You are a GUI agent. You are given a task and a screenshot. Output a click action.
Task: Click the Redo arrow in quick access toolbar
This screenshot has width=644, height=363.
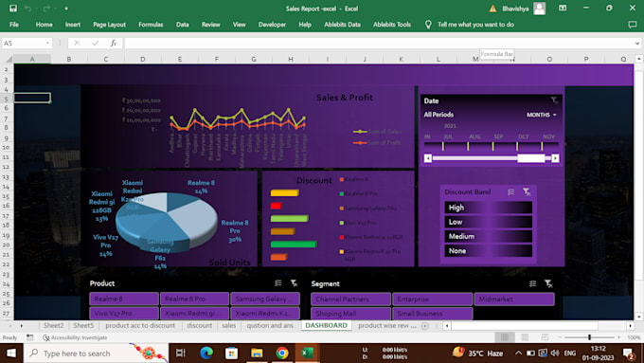(46, 9)
